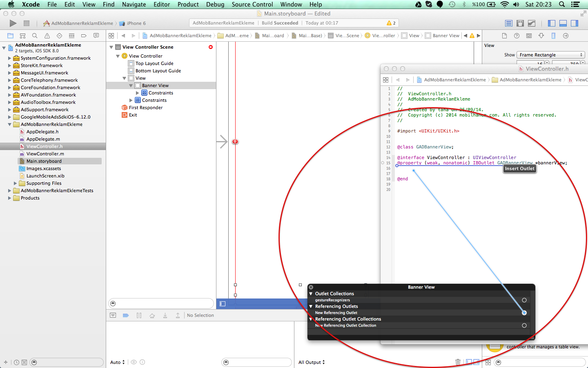Screen dimensions: 588x368
Task: Switch to the Version editor
Action: click(531, 23)
